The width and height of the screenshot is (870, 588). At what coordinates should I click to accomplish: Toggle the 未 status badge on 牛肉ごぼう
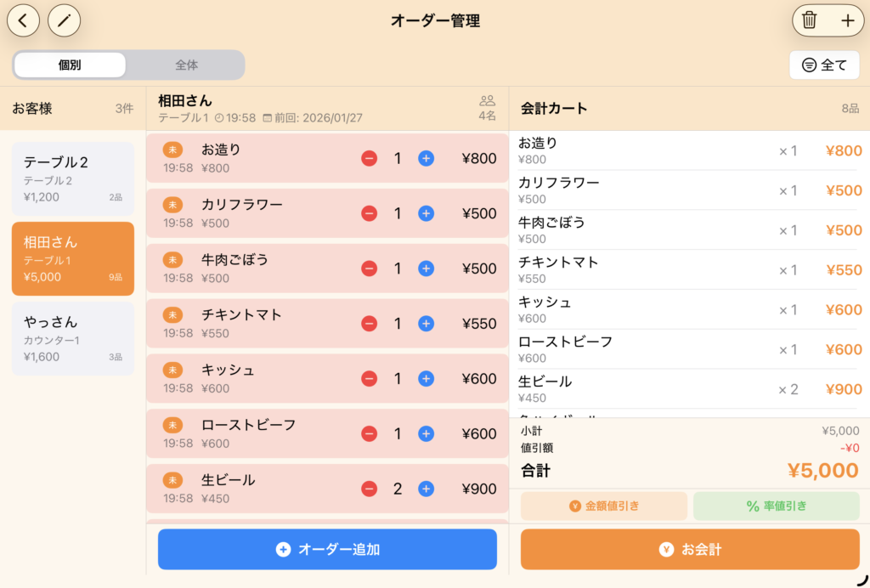point(172,260)
